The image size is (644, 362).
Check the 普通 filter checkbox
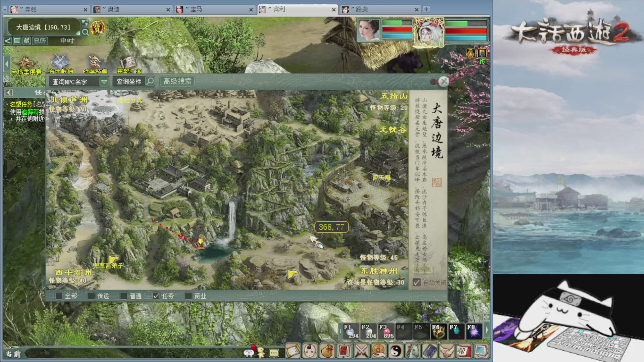[x=123, y=296]
